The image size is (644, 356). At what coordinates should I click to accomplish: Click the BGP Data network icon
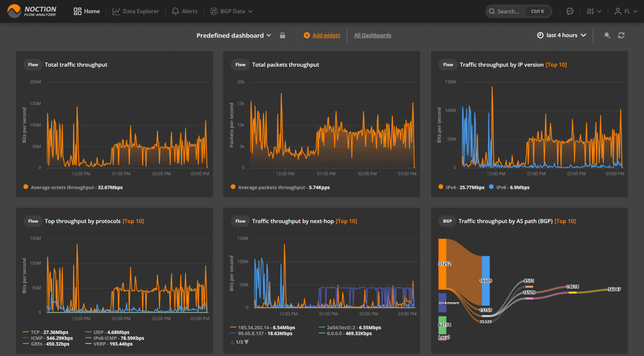pyautogui.click(x=214, y=11)
